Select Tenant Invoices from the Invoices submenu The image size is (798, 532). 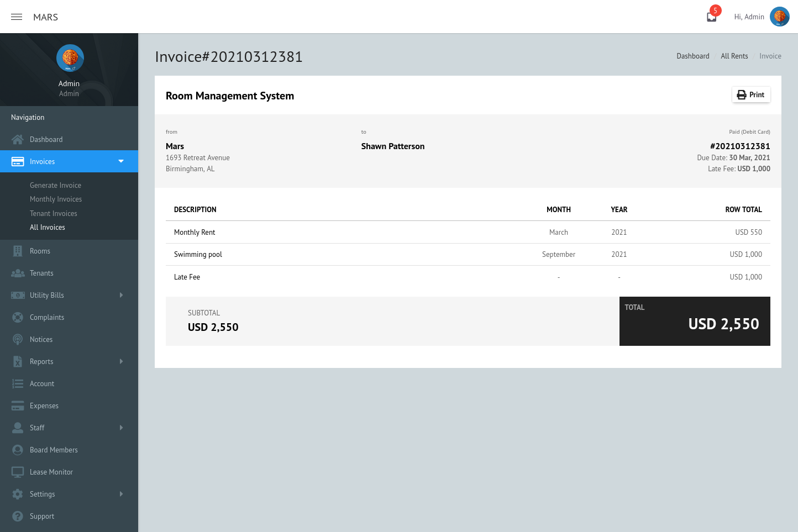(x=53, y=213)
